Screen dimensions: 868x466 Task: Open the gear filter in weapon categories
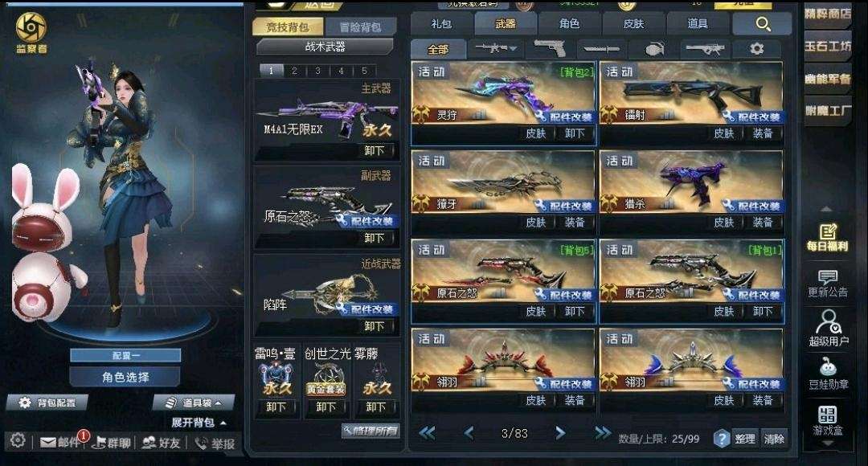click(756, 49)
